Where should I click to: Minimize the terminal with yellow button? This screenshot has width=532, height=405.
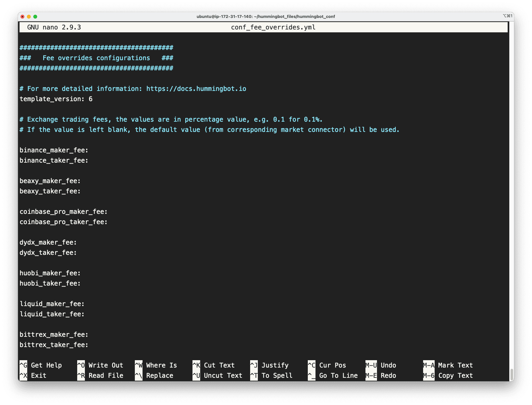[x=29, y=17]
